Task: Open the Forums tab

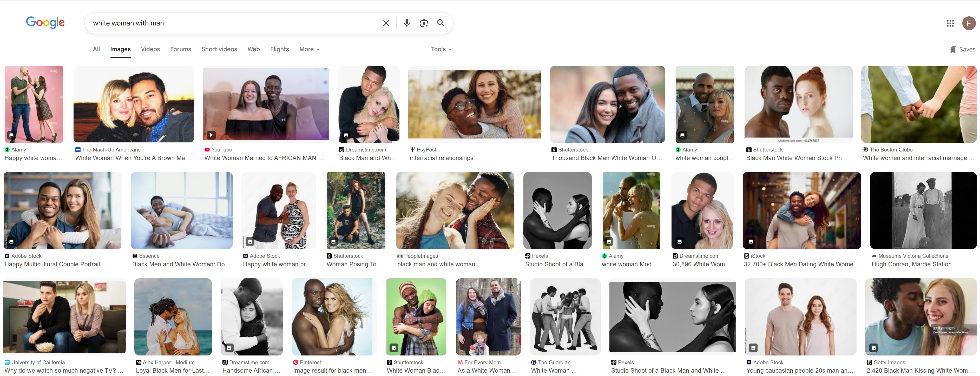Action: 181,49
